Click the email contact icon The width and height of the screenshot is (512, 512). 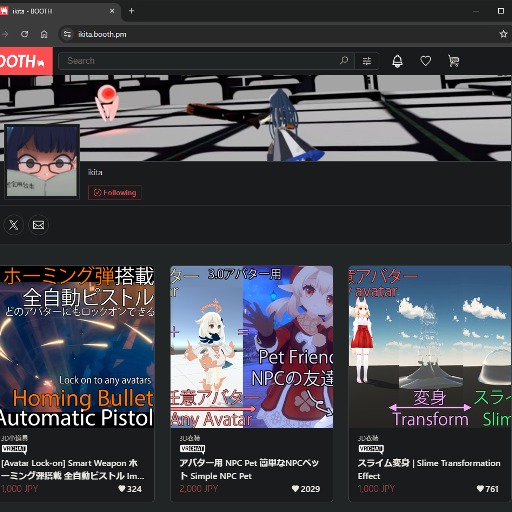pos(39,225)
